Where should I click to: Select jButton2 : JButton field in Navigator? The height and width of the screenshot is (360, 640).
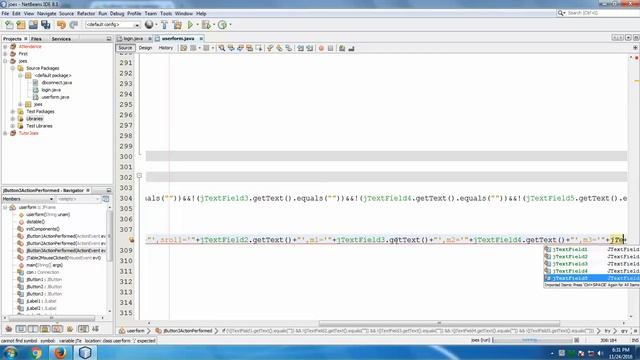[44, 287]
